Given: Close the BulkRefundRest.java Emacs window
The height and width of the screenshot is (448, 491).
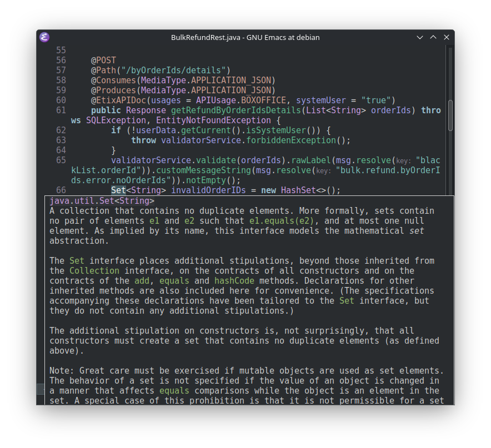Looking at the screenshot, I should pyautogui.click(x=447, y=37).
